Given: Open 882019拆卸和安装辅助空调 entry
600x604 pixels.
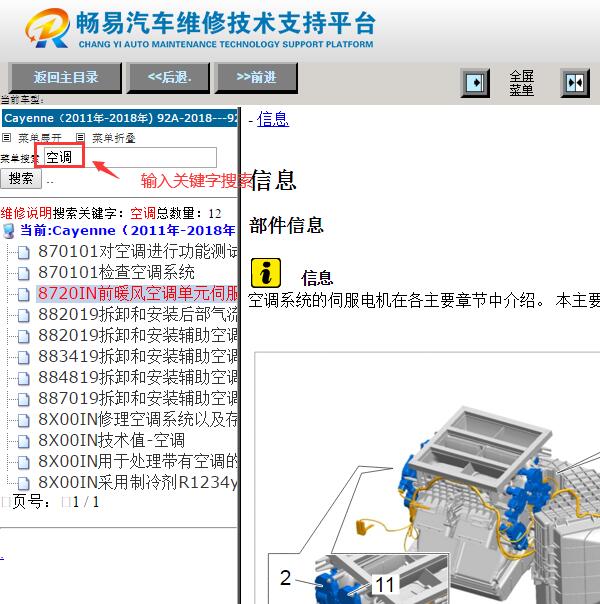Looking at the screenshot, I should click(138, 335).
